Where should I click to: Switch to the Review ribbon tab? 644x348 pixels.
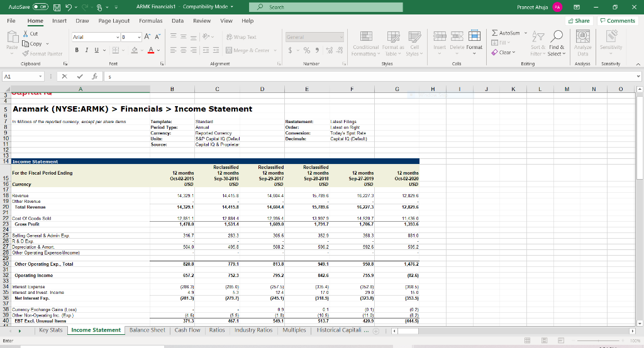[202, 21]
